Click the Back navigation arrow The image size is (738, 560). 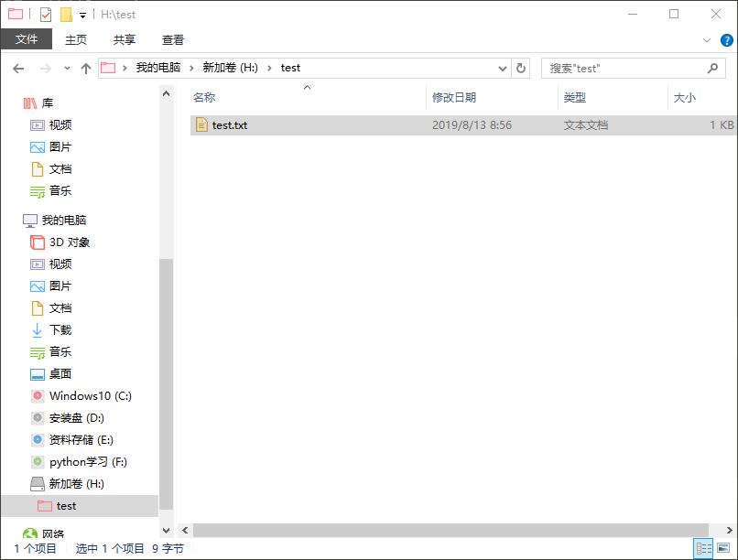pyautogui.click(x=18, y=69)
